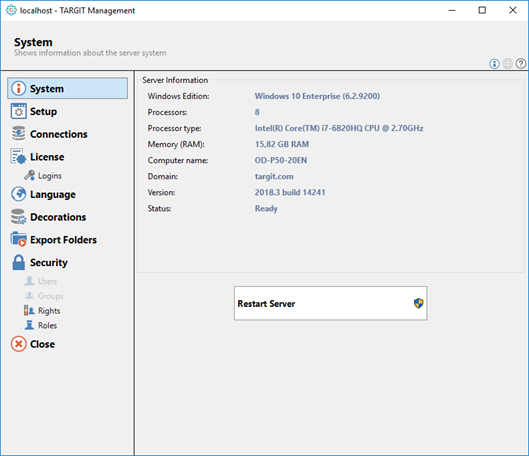The height and width of the screenshot is (456, 529).
Task: Click the version 2018.3 build 14241
Action: 290,192
